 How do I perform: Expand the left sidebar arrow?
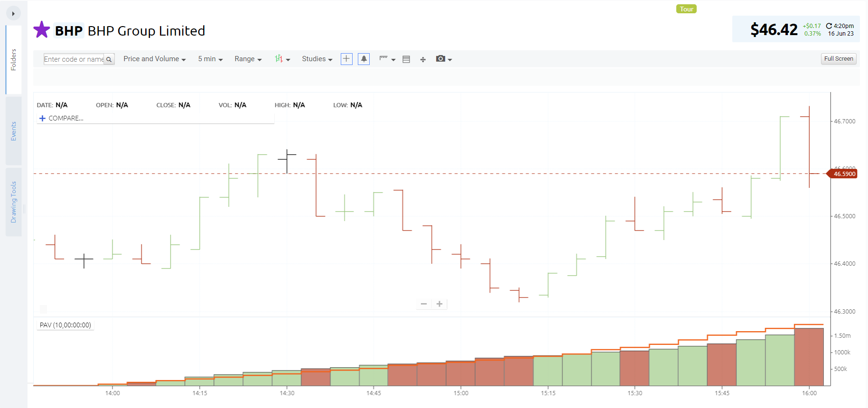point(13,14)
